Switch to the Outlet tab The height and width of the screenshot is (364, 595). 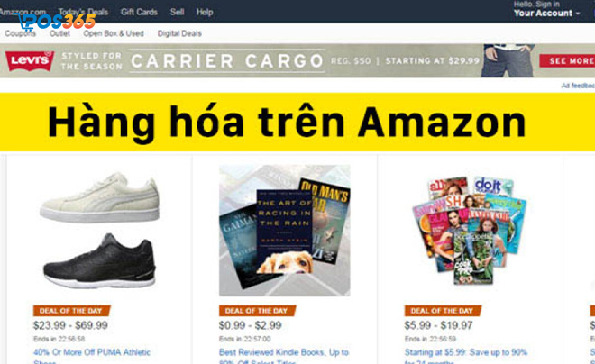click(59, 33)
